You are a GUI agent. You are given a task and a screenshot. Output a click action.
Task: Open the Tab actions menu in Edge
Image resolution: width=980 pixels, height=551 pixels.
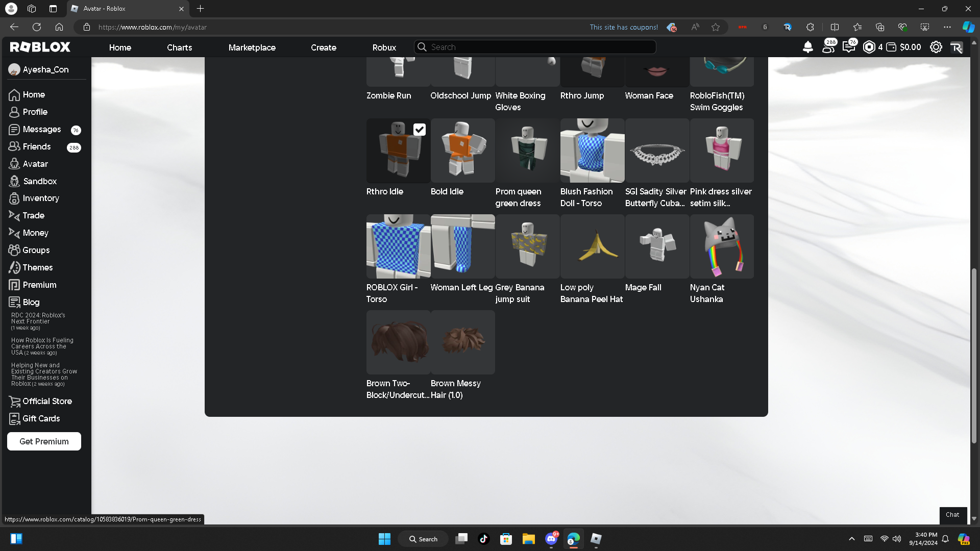(x=53, y=9)
